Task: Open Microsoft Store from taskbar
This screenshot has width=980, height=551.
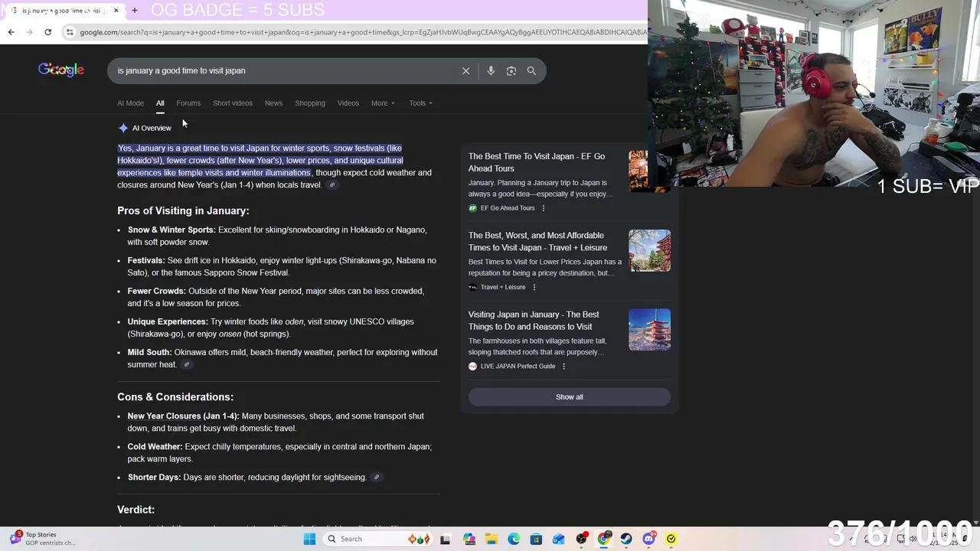Action: coord(536,539)
